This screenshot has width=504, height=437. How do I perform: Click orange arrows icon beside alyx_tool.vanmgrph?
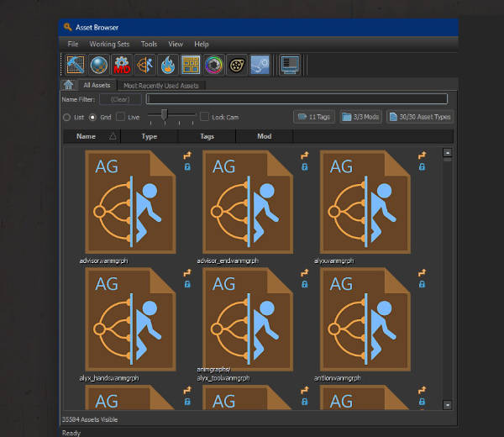(x=305, y=273)
